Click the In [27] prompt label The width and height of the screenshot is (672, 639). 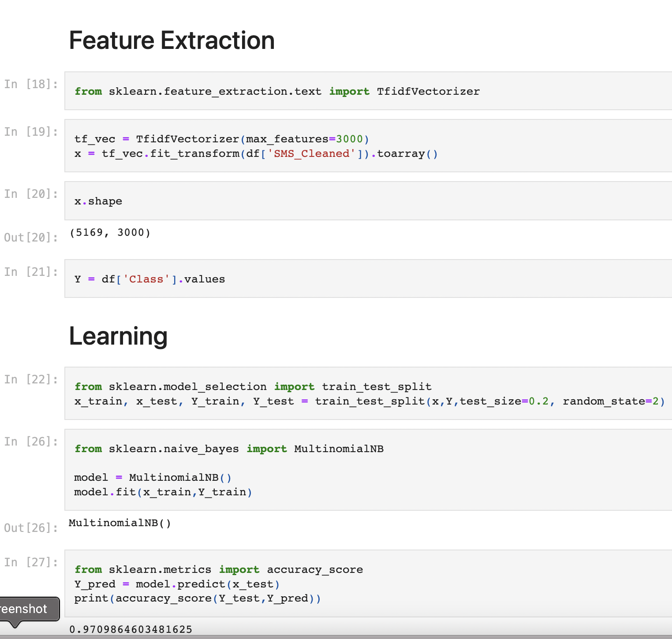30,562
